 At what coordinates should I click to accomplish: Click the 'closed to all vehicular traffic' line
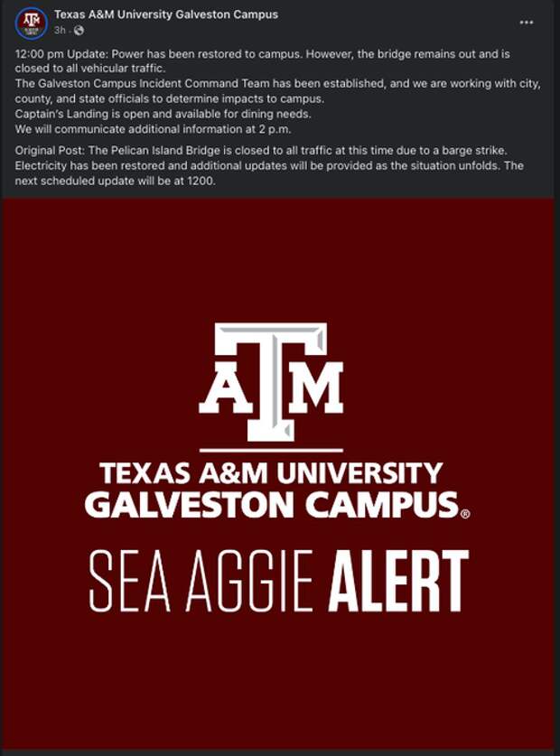tap(90, 68)
